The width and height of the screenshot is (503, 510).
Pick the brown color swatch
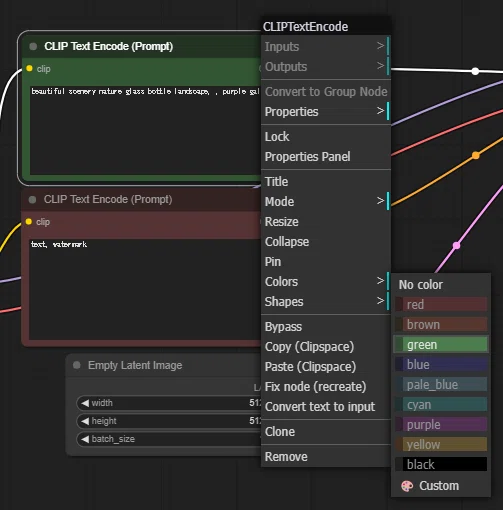click(x=441, y=324)
